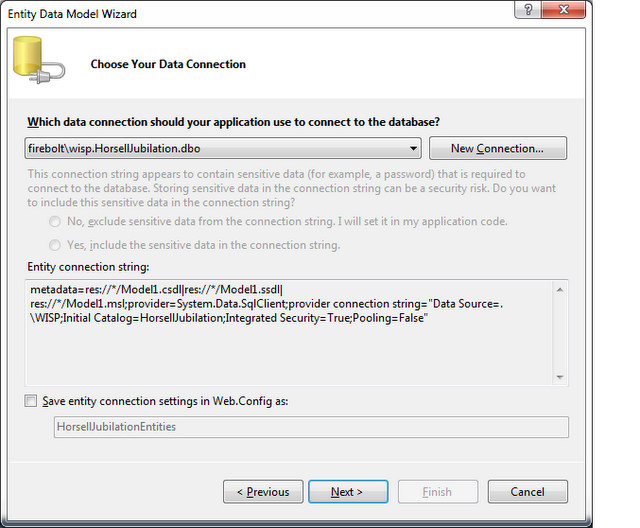Screen dimensions: 640x528
Task: Click the Finish button
Action: [438, 492]
